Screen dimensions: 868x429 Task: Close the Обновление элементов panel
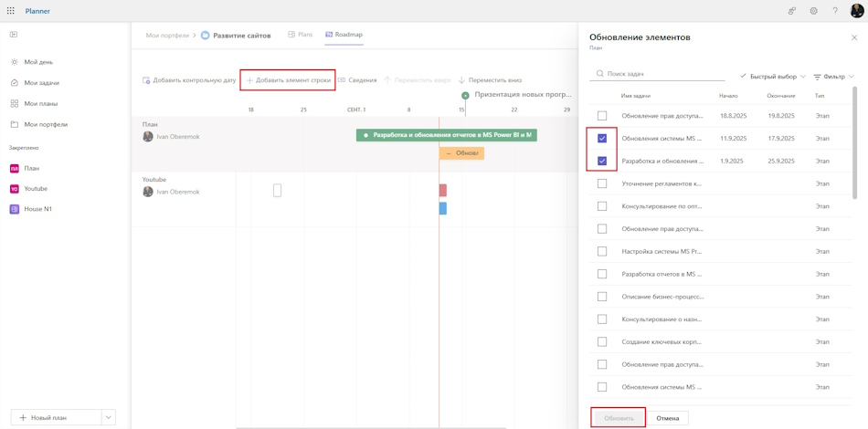(x=853, y=37)
